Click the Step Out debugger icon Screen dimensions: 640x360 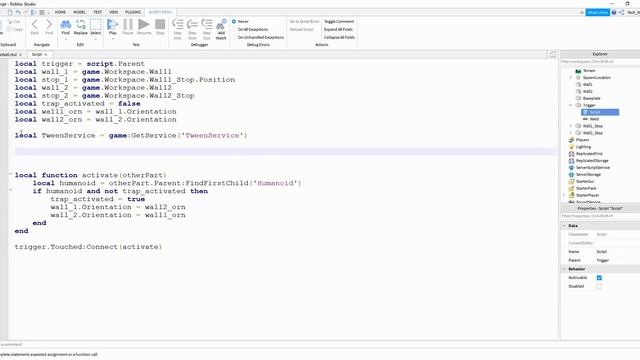tap(207, 24)
